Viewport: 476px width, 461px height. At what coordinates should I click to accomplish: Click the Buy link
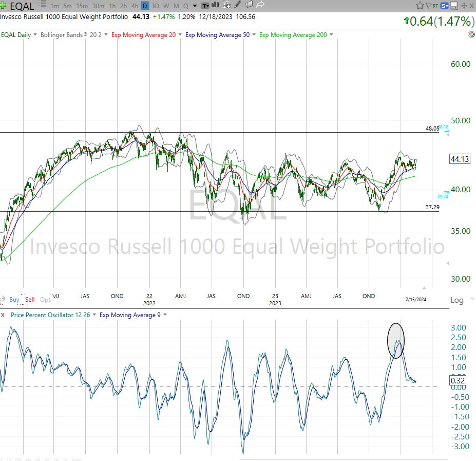[x=14, y=299]
